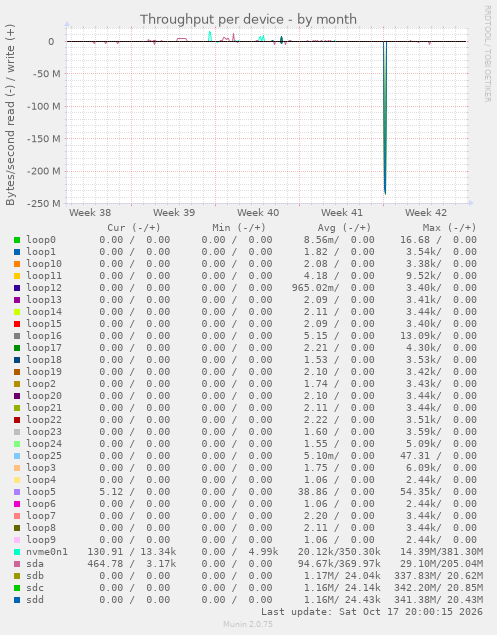Click the '-200 M' y-axis value
This screenshot has width=497, height=635.
(43, 171)
